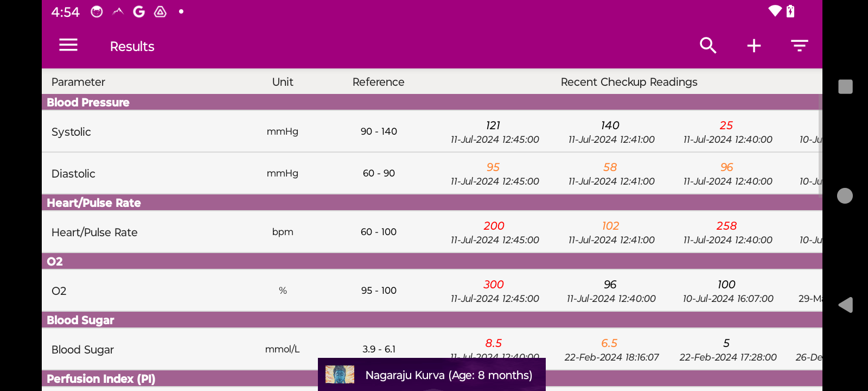The image size is (868, 391).
Task: Select the O2 section header
Action: click(x=432, y=261)
